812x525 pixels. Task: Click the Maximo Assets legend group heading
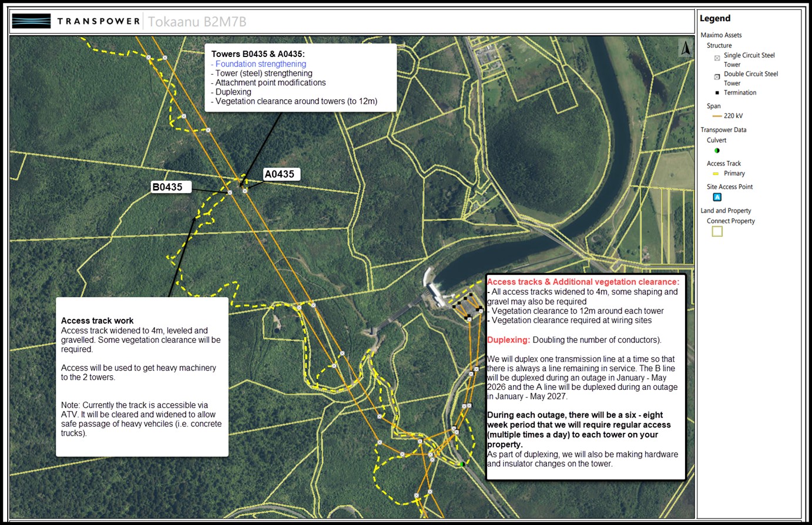[721, 35]
